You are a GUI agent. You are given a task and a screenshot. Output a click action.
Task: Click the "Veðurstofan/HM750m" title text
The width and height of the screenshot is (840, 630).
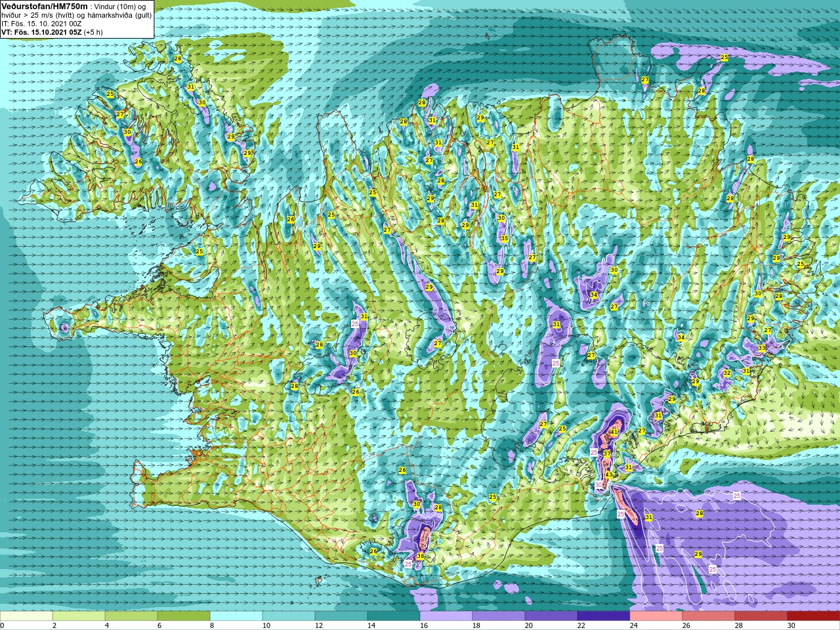pos(45,6)
